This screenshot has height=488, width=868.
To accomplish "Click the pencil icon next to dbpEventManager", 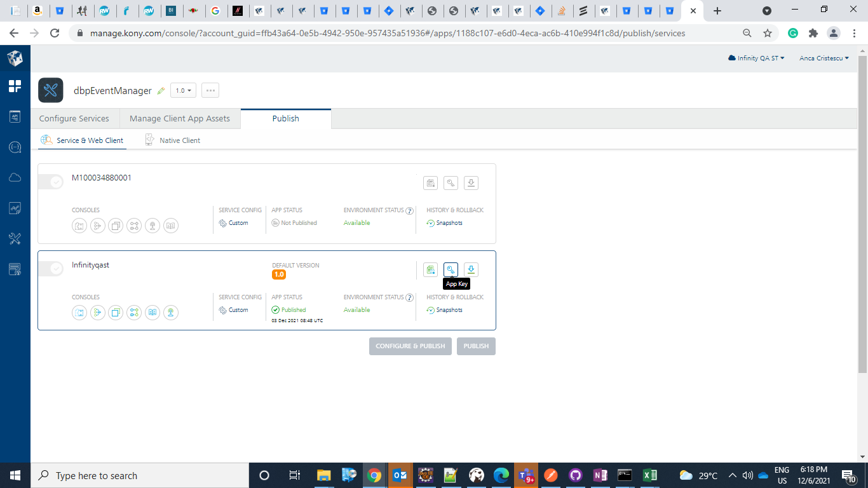I will [x=161, y=91].
